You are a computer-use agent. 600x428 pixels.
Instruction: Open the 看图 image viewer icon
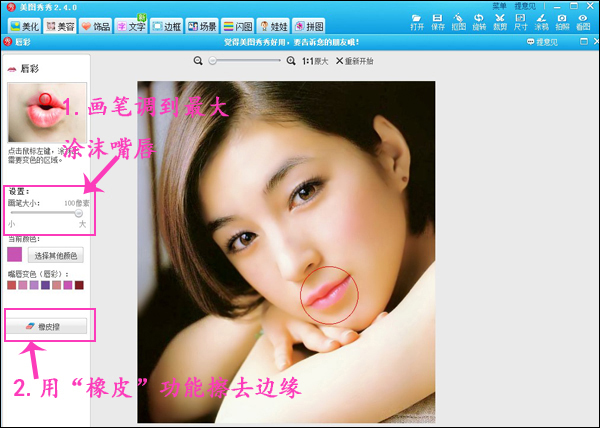click(x=583, y=22)
